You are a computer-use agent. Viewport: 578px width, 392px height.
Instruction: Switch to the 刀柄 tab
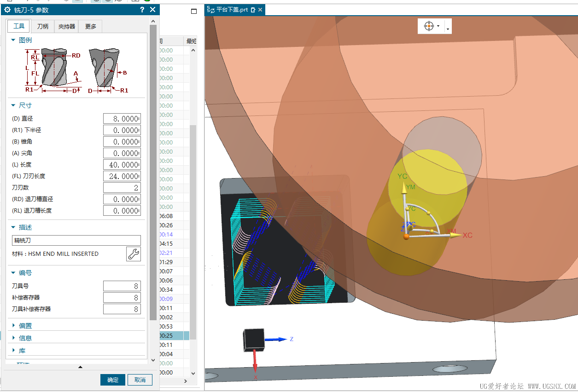click(x=43, y=26)
